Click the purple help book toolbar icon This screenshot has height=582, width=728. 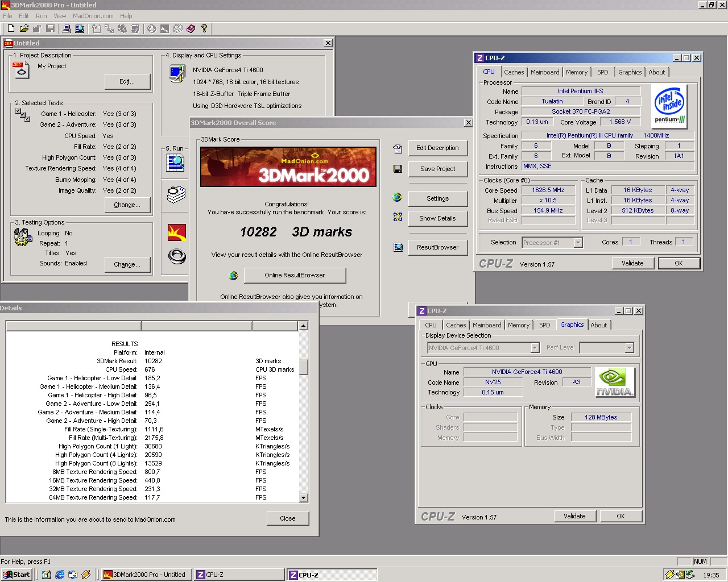191,28
